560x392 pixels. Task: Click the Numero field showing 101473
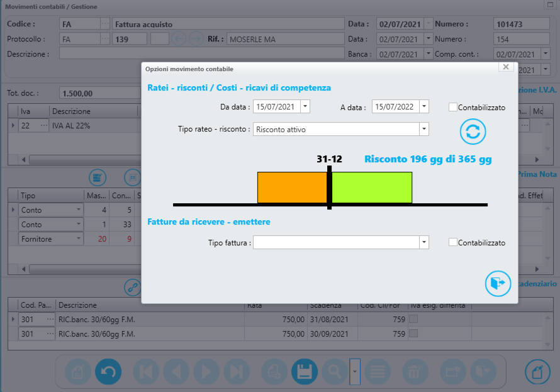(522, 24)
